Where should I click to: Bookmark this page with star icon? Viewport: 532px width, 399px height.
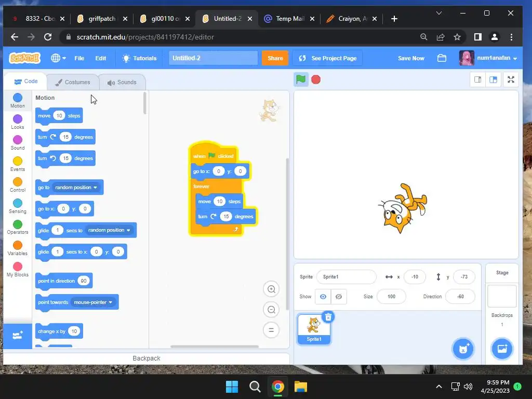point(457,37)
